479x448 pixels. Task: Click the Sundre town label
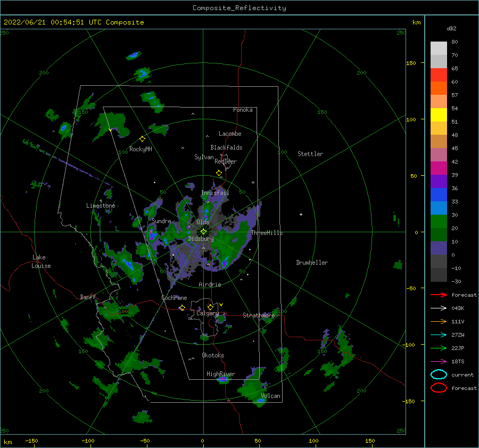pos(161,221)
